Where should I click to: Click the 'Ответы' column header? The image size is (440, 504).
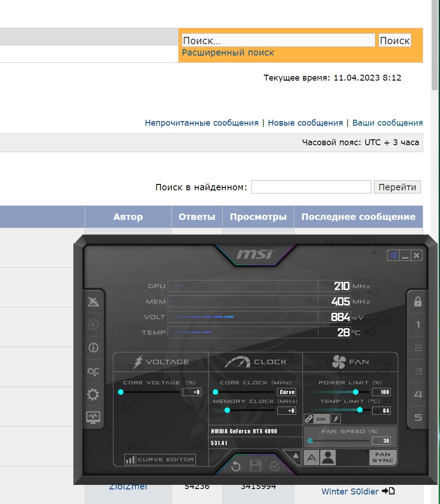pyautogui.click(x=197, y=217)
